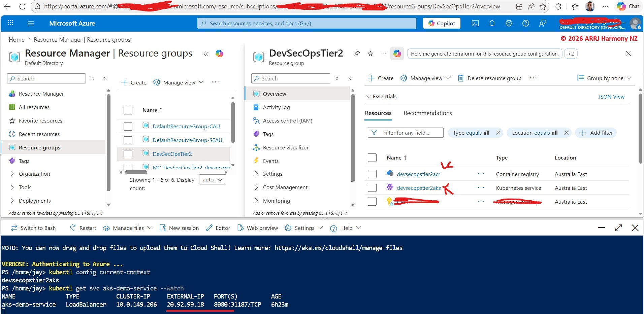The width and height of the screenshot is (644, 314).
Task: Check the DefaultResourceGroup-CAU checkbox
Action: (128, 127)
